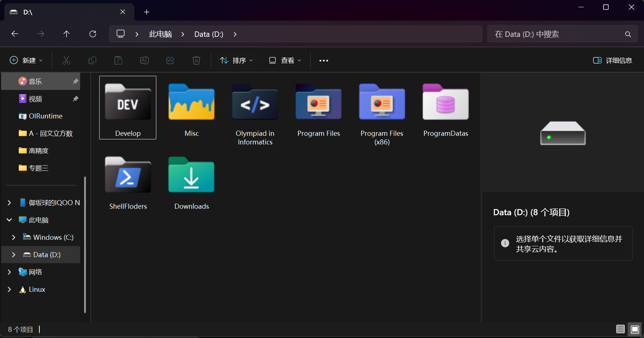This screenshot has height=338, width=644.
Task: Click the Copy icon in toolbar
Action: [92, 60]
